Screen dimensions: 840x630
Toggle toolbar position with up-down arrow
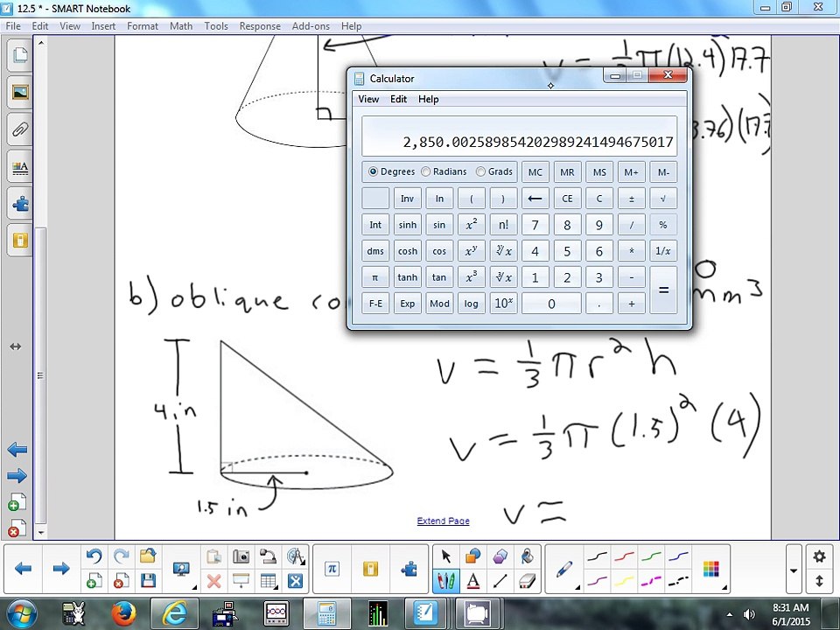click(x=819, y=581)
